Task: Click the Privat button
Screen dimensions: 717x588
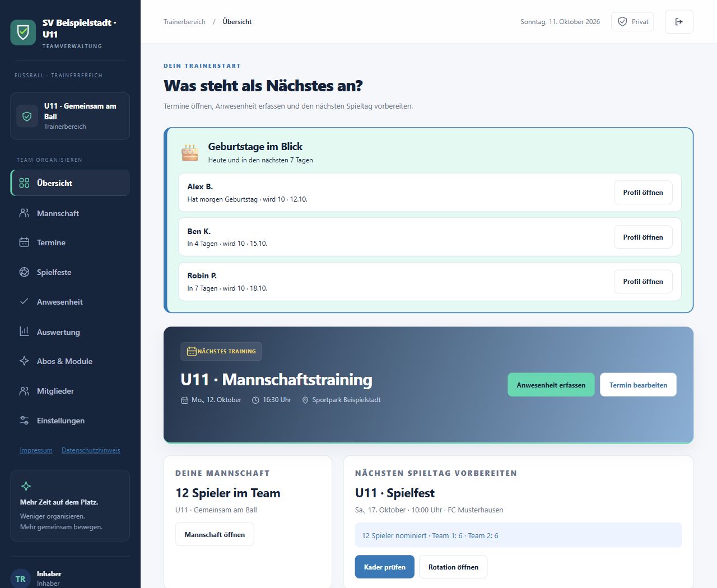Action: coord(632,22)
